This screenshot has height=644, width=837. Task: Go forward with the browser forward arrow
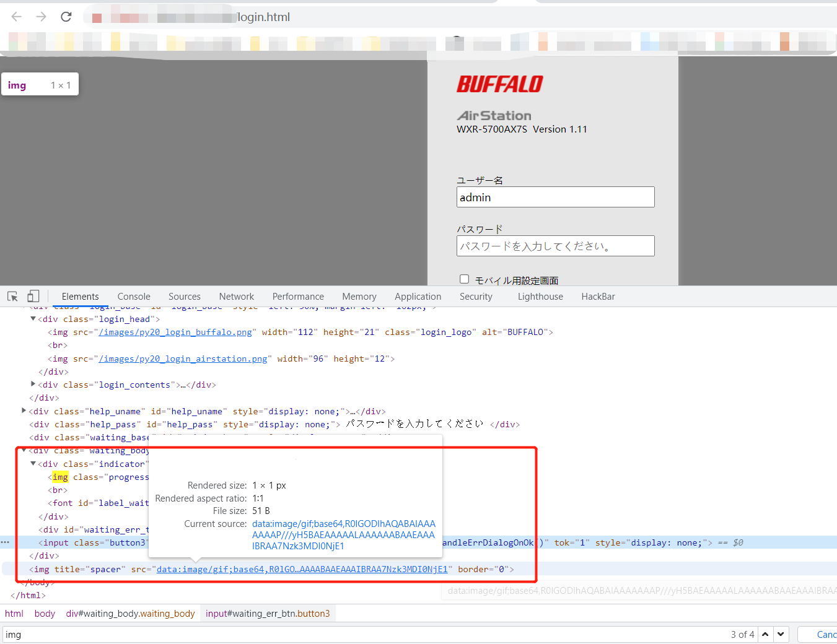[x=41, y=17]
